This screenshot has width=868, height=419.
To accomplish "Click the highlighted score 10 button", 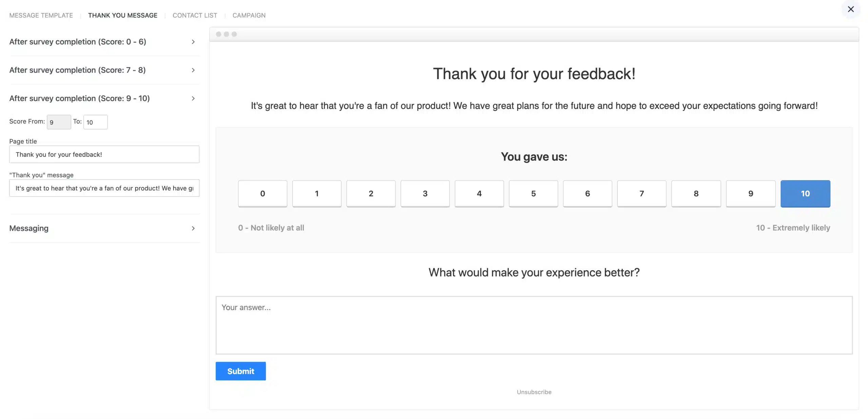I will 805,193.
